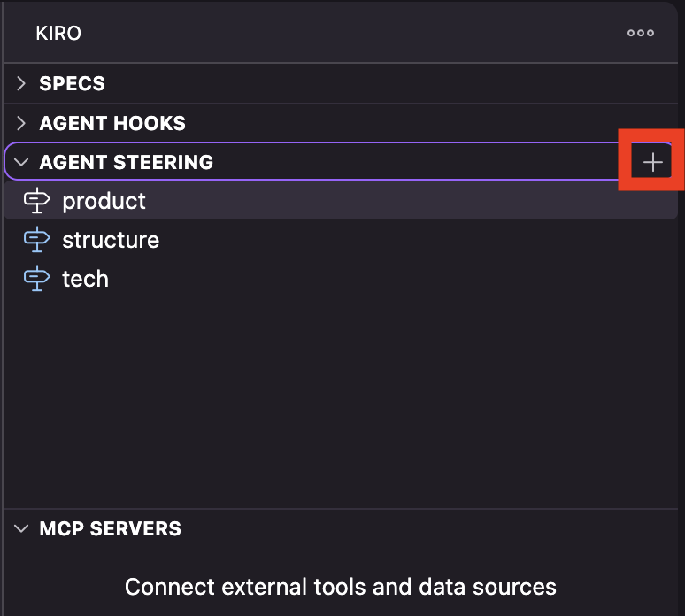The width and height of the screenshot is (685, 616).
Task: Collapse the MCP Servers section chevron
Action: (21, 528)
